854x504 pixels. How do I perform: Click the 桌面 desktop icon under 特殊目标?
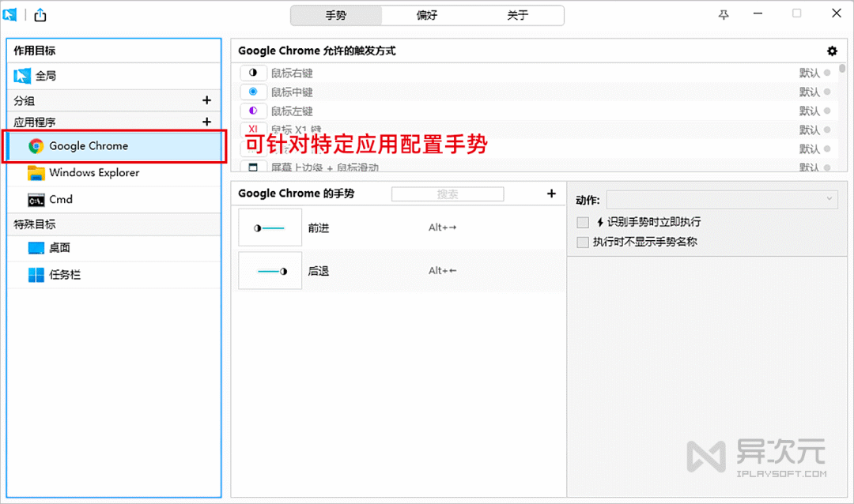point(35,247)
